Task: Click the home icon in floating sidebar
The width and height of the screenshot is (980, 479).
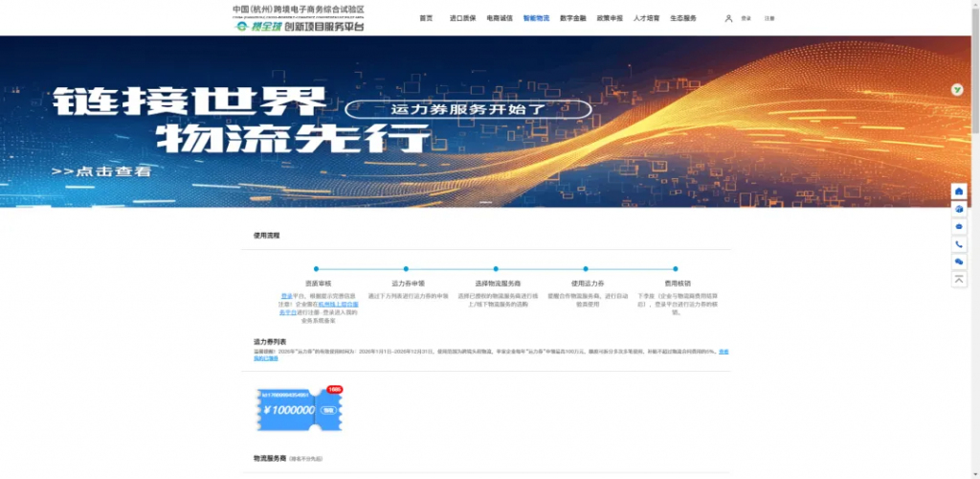Action: point(959,191)
